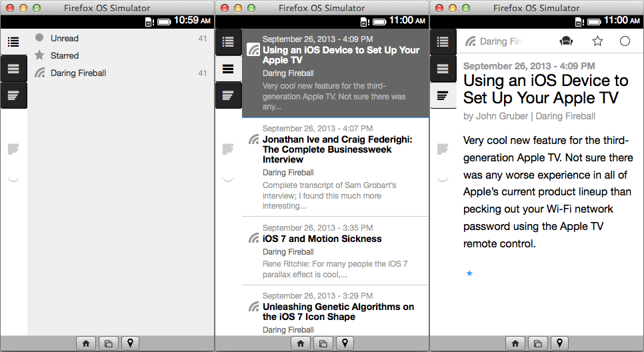The image size is (644, 352).
Task: Click geolocation pin in the article view simulator
Action: click(x=559, y=343)
